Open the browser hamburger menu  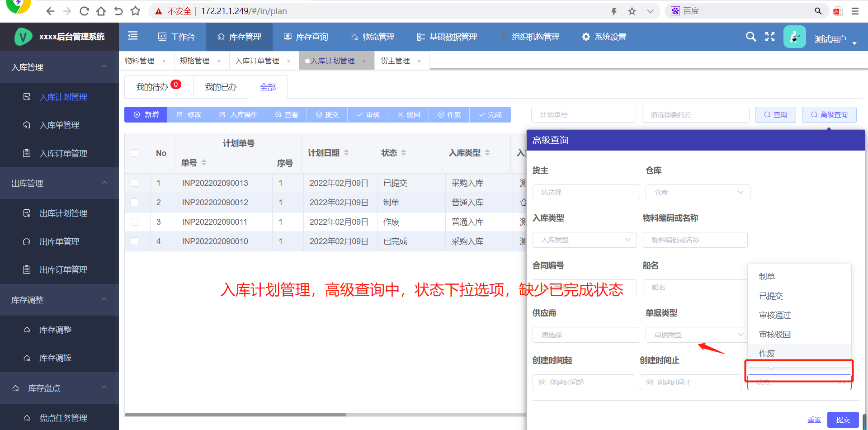(x=855, y=11)
